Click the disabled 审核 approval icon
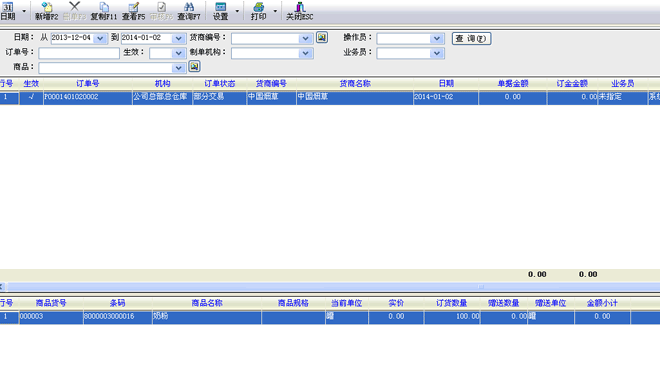 point(161,11)
